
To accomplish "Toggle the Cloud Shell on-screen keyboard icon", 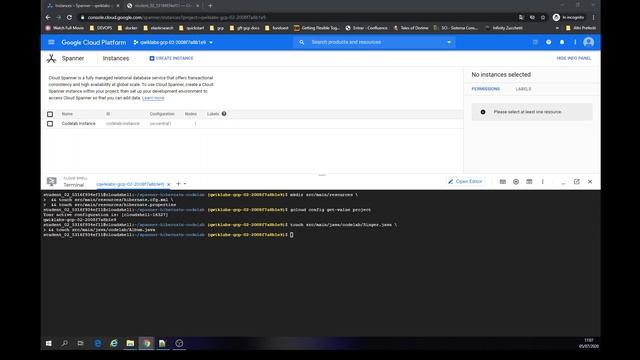I will [502, 182].
